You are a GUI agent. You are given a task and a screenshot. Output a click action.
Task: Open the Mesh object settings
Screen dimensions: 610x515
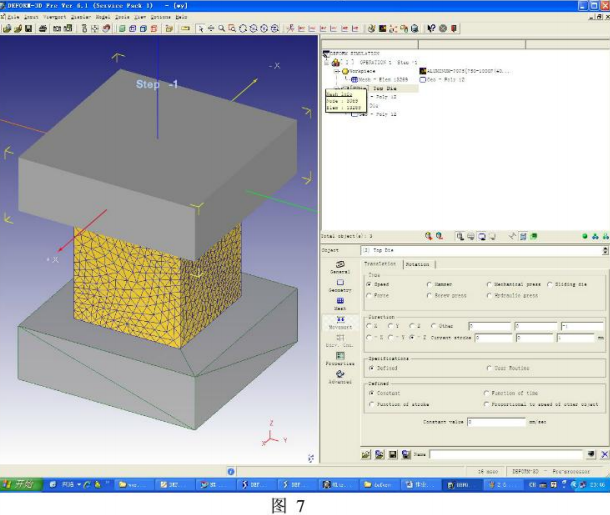[340, 304]
